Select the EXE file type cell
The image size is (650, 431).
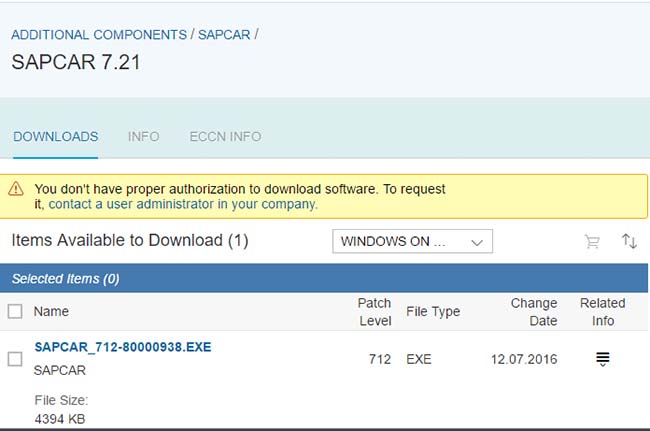(419, 359)
